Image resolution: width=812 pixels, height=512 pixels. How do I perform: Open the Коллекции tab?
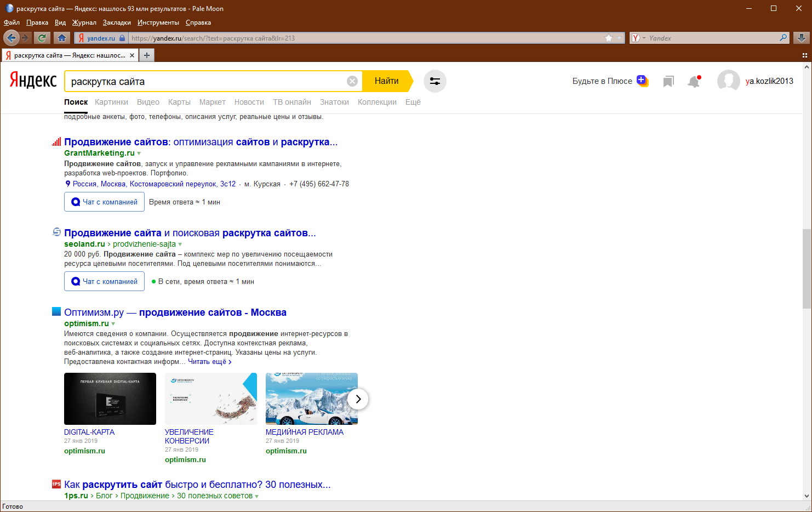377,102
